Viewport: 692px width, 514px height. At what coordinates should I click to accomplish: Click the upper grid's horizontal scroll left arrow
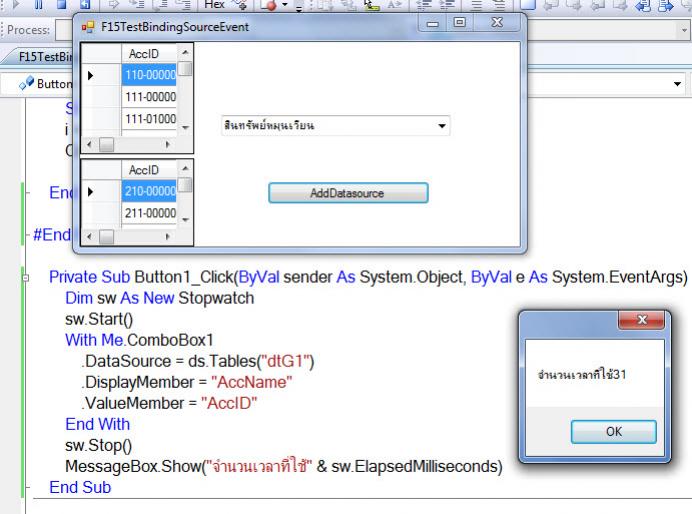[89, 144]
